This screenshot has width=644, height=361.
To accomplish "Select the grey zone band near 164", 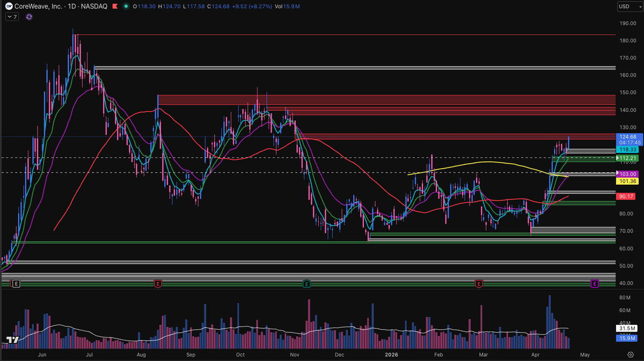I will click(354, 68).
